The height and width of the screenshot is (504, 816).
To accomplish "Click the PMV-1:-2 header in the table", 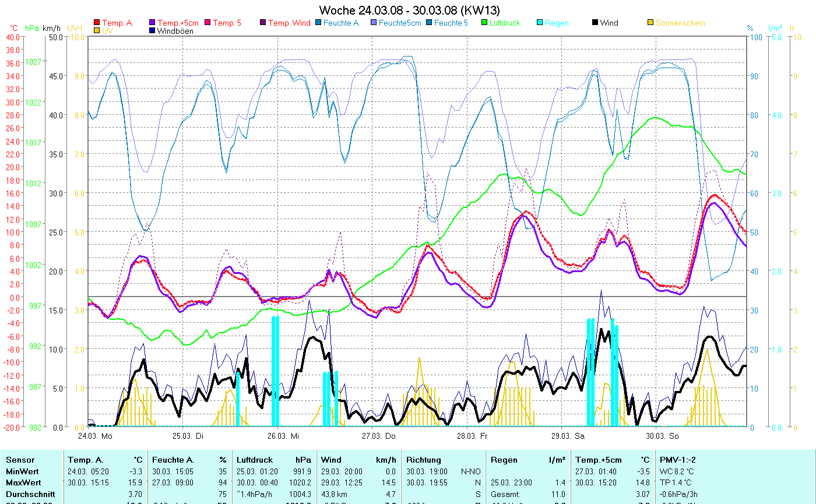I will coord(677,460).
